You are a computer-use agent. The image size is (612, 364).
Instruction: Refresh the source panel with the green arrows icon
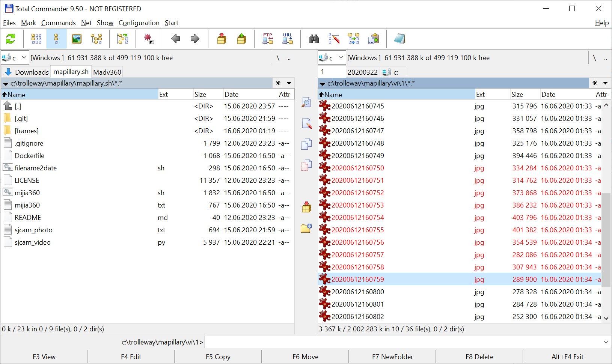coord(11,39)
